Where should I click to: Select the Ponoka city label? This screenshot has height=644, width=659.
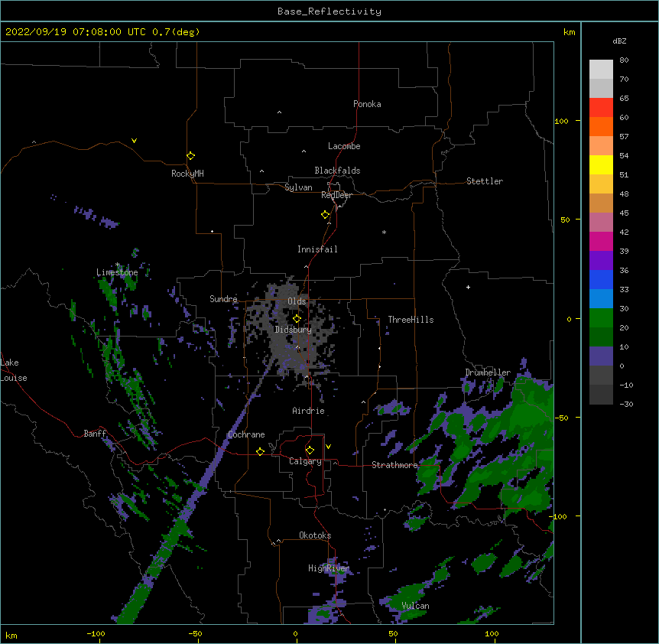click(x=367, y=104)
